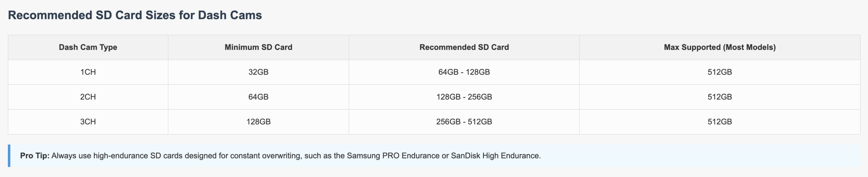Select the 1CH dash cam type cell
The width and height of the screenshot is (868, 177).
click(x=88, y=72)
